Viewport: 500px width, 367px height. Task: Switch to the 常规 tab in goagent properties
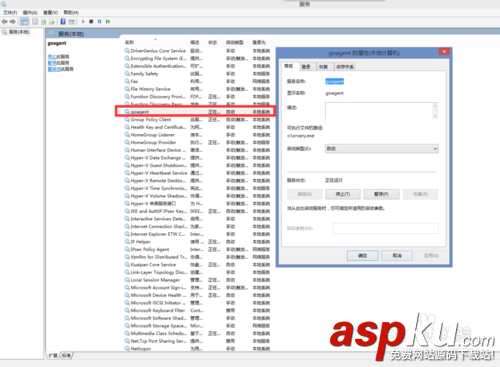click(289, 66)
